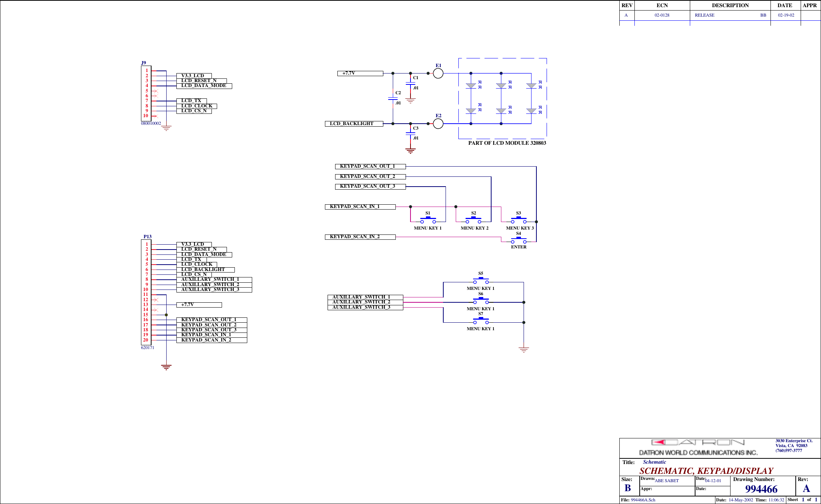Click PART OF LCD MODULE 320803 text
Image resolution: width=821 pixels, height=504 pixels.
[507, 143]
